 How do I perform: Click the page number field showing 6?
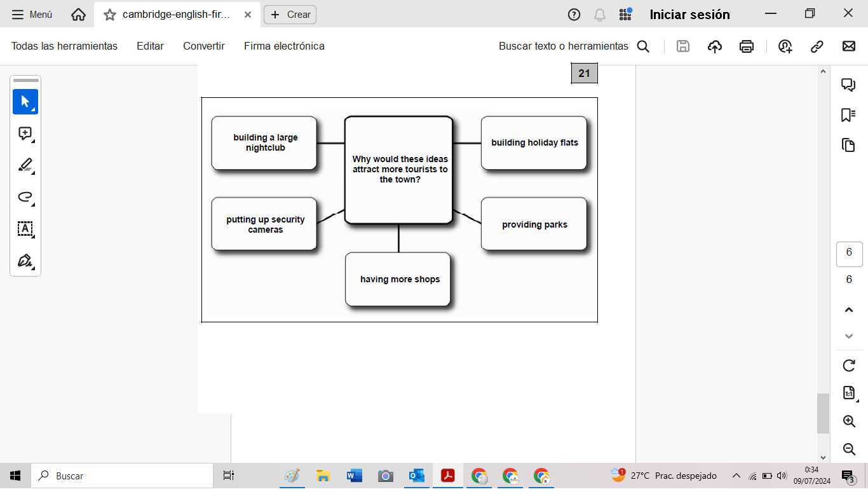(x=849, y=253)
